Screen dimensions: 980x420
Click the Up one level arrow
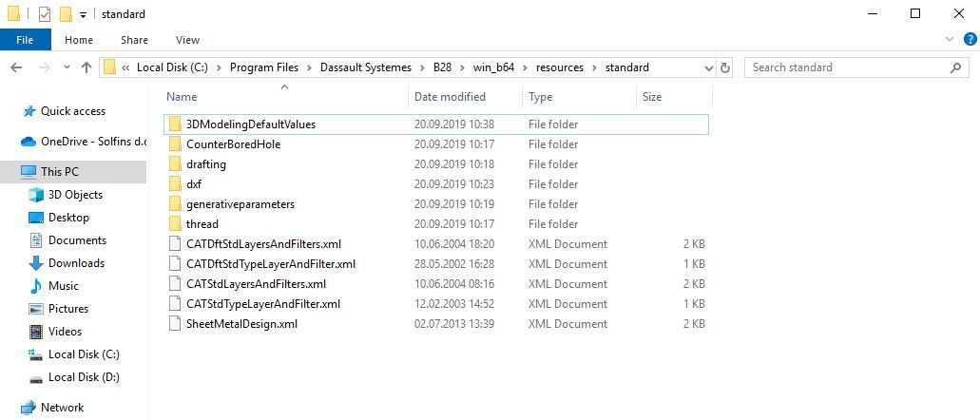pos(86,67)
